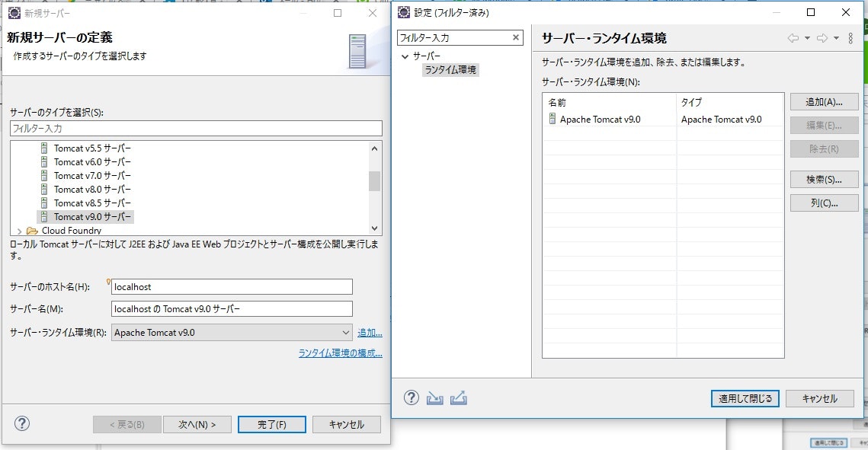Screen dimensions: 868x450
Task: Click Eclipse icon in 新規サーバー title bar
Action: (x=14, y=13)
